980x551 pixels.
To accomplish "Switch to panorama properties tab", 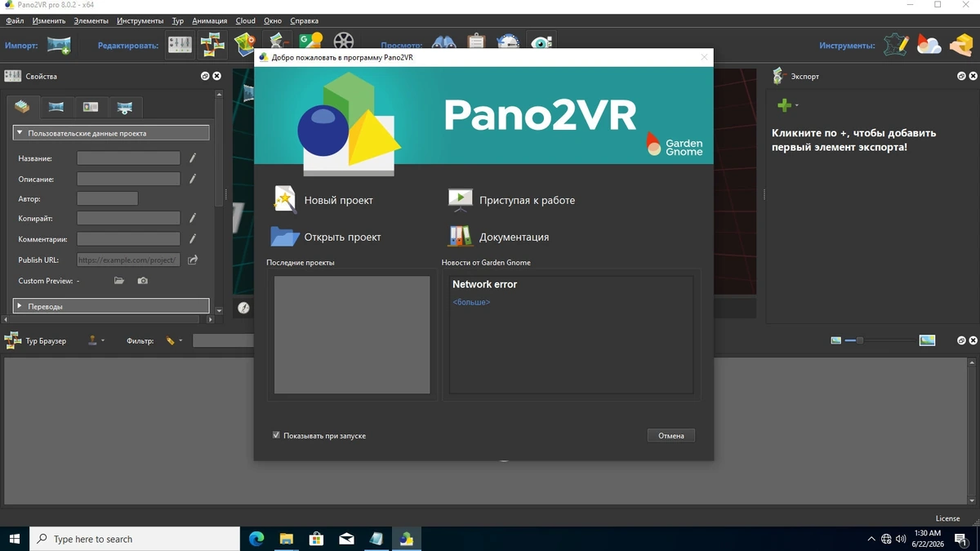I will [x=56, y=107].
